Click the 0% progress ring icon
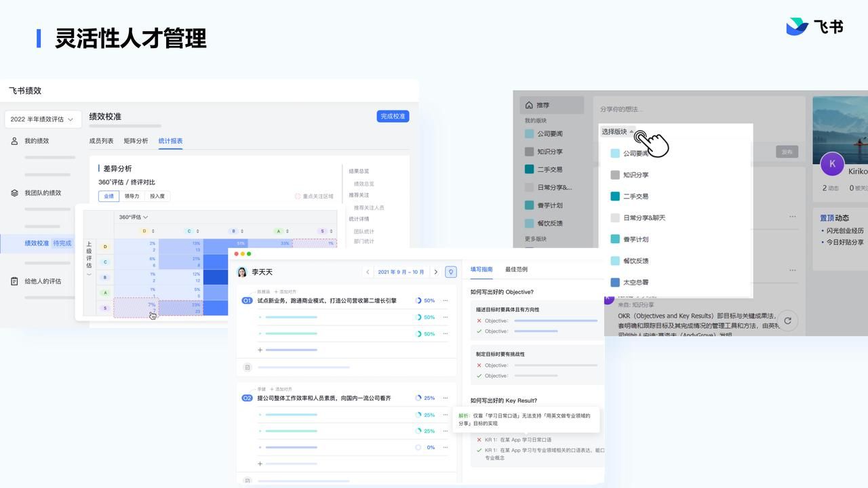Viewport: 868px width, 488px height. [x=418, y=447]
